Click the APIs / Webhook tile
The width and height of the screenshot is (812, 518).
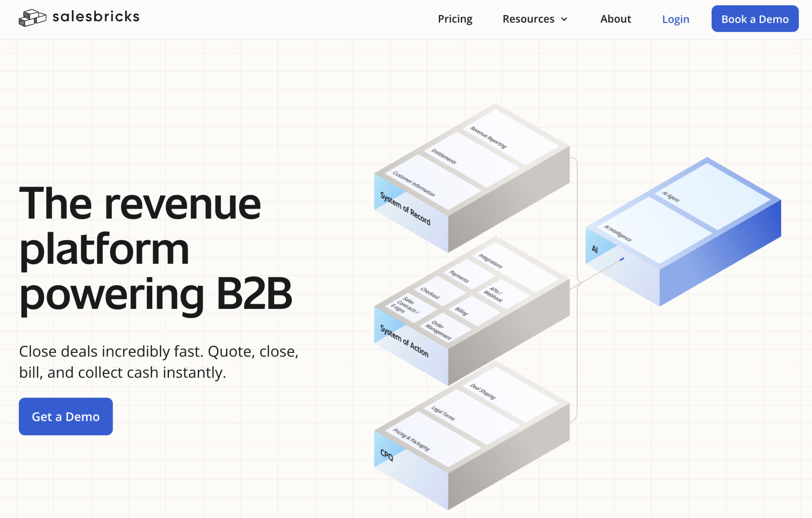tap(504, 293)
